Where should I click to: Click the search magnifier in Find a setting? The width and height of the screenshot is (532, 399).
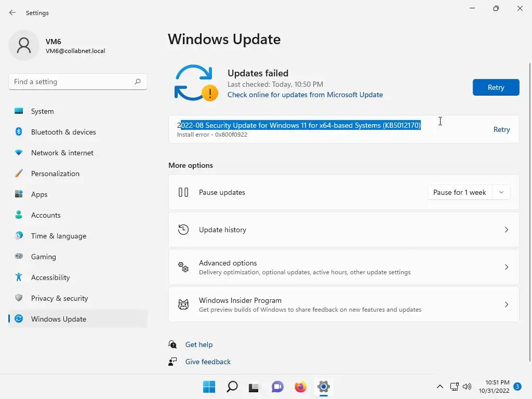137,82
